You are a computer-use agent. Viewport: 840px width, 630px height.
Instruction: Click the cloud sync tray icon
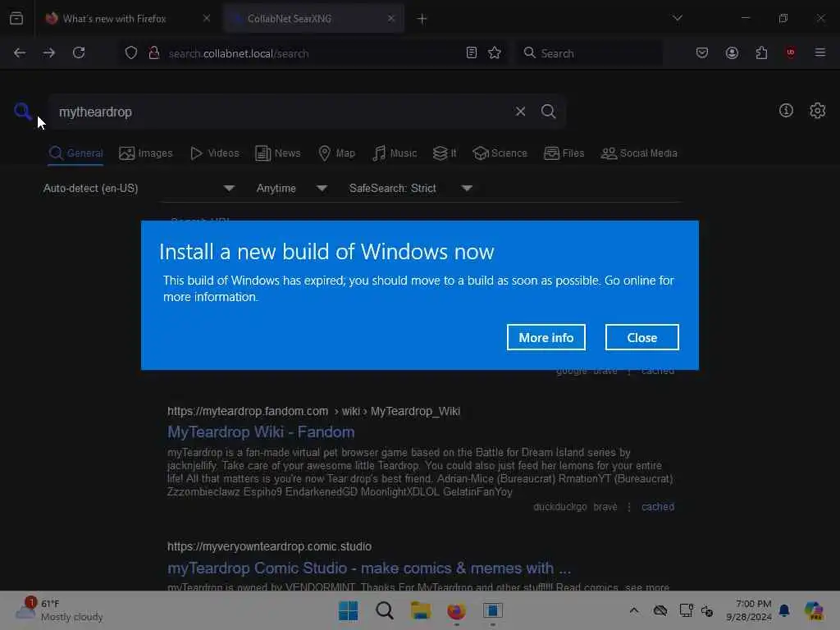click(660, 610)
